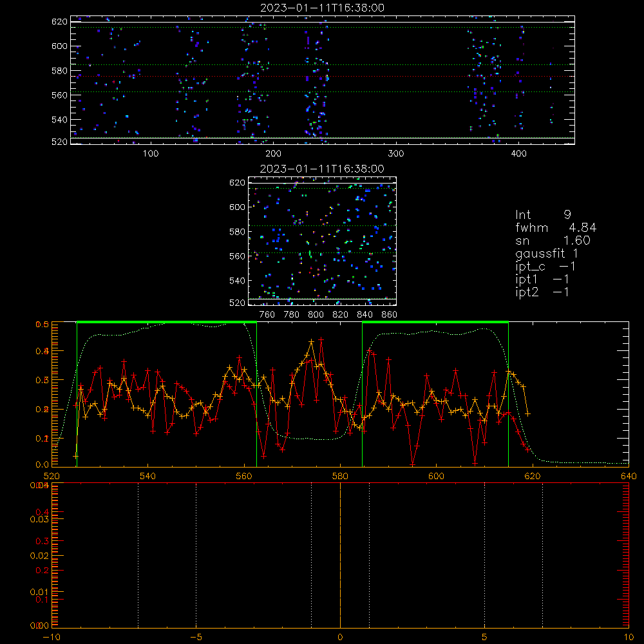Select the 'fwhm 4.84' readout text
Image resolution: width=644 pixels, height=644 pixels.
pyautogui.click(x=556, y=227)
